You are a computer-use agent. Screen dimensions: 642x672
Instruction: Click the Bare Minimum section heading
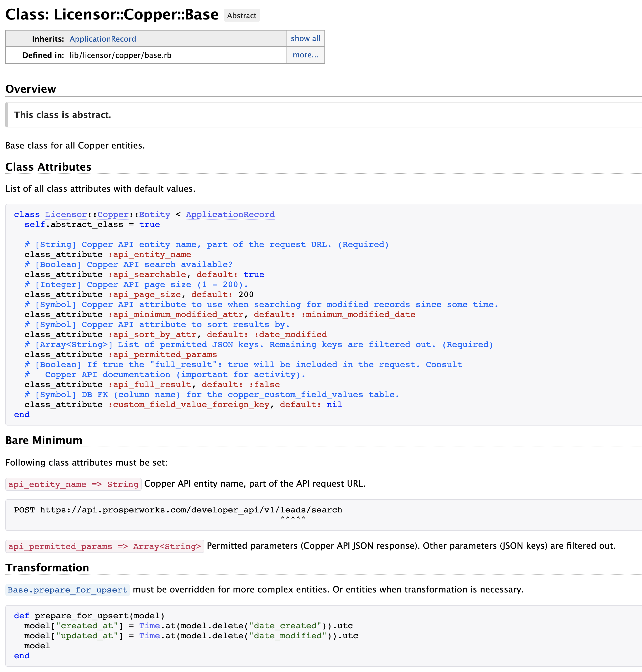point(43,440)
